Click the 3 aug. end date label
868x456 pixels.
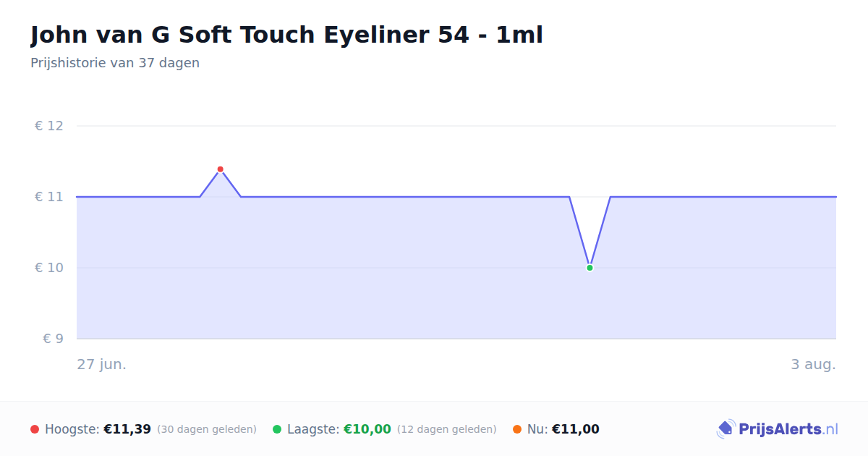(x=813, y=364)
